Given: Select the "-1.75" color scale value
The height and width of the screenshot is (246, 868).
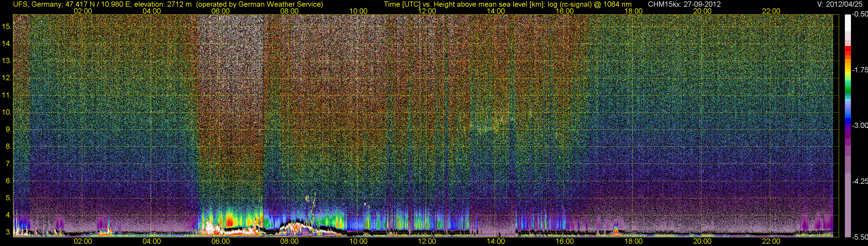Looking at the screenshot, I should pos(860,70).
